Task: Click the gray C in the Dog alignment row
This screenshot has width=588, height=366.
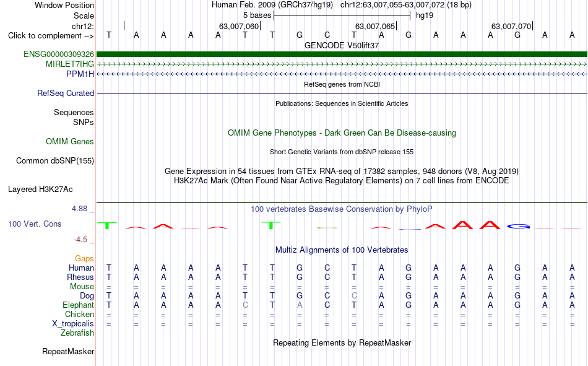Action: [x=354, y=296]
